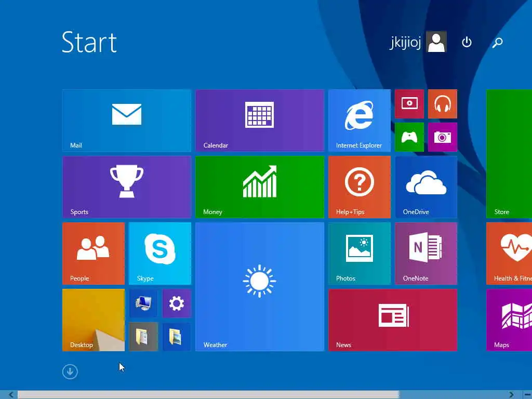Show all apps with down arrow
Image resolution: width=532 pixels, height=399 pixels.
coord(70,371)
